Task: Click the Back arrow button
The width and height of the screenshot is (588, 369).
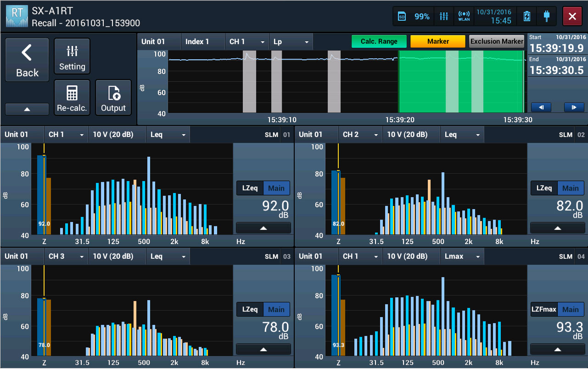Action: (x=27, y=60)
